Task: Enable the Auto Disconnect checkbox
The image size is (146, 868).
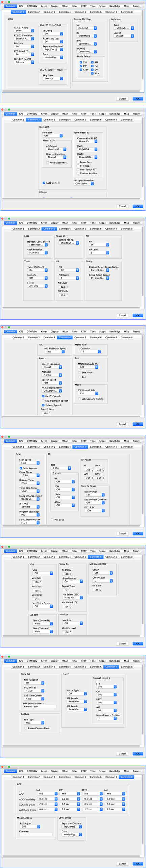Action: [48, 163]
